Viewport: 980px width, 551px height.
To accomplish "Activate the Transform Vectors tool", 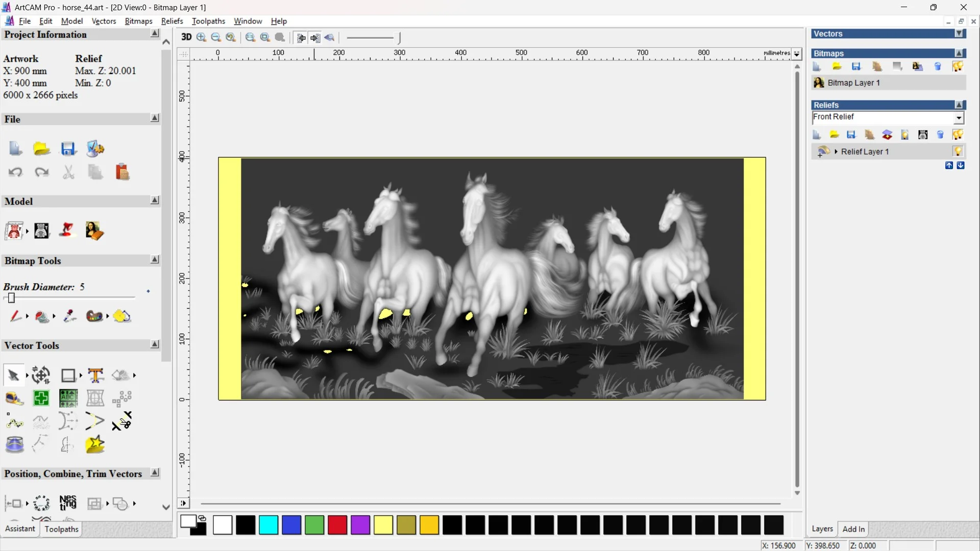I will (x=41, y=375).
